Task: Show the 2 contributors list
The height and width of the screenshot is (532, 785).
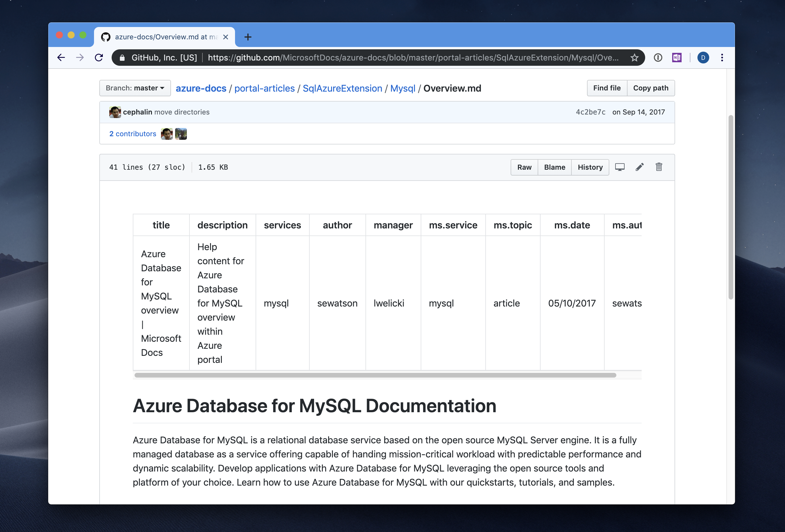Action: (133, 134)
